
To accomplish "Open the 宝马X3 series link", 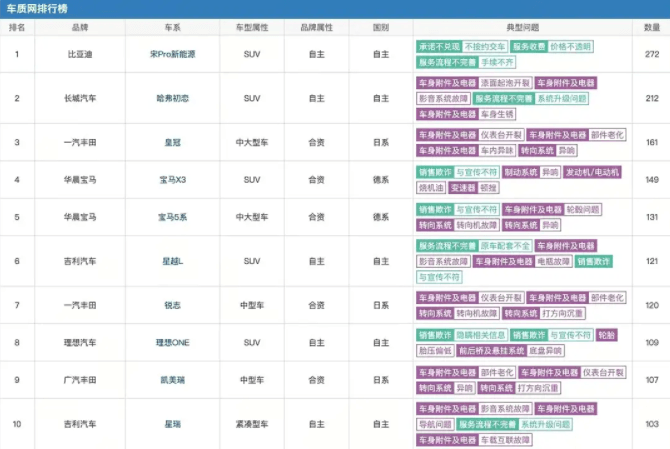I will 173,180.
